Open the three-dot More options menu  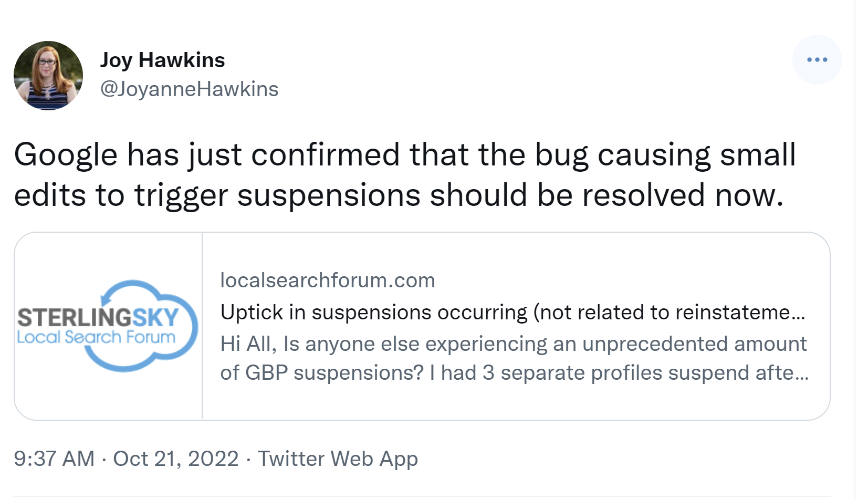[x=817, y=60]
